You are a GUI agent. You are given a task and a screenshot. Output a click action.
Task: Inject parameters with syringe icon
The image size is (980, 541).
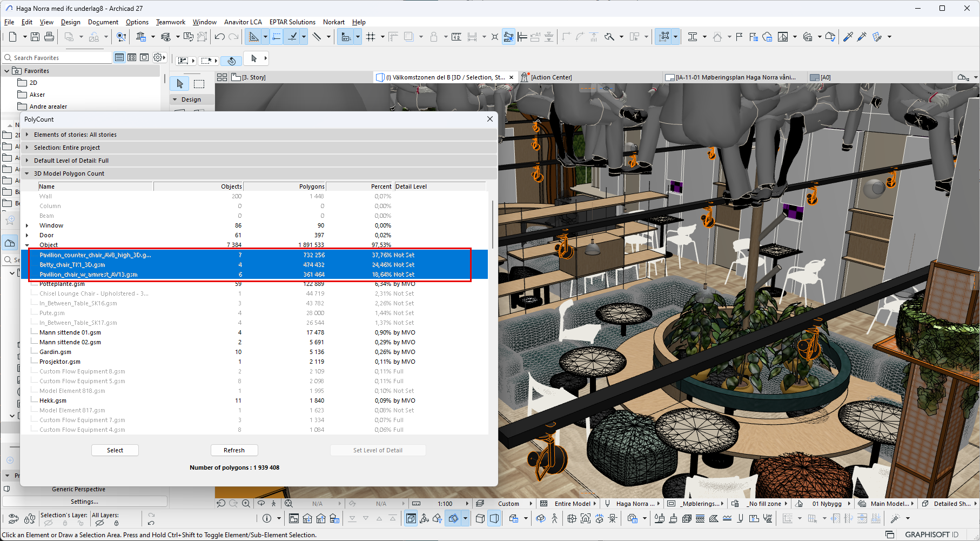(x=862, y=37)
